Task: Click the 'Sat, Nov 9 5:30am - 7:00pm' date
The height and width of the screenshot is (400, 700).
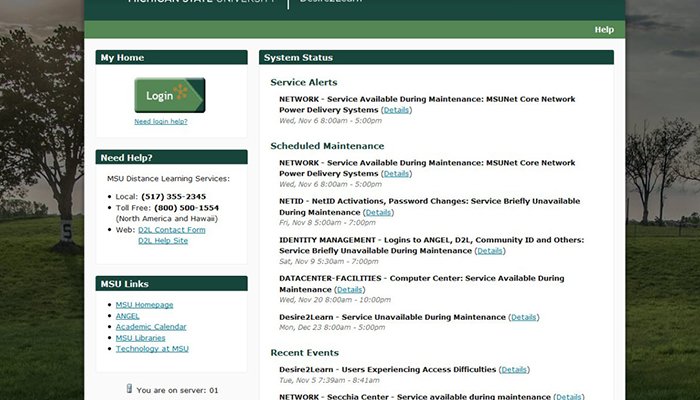Action: click(329, 261)
